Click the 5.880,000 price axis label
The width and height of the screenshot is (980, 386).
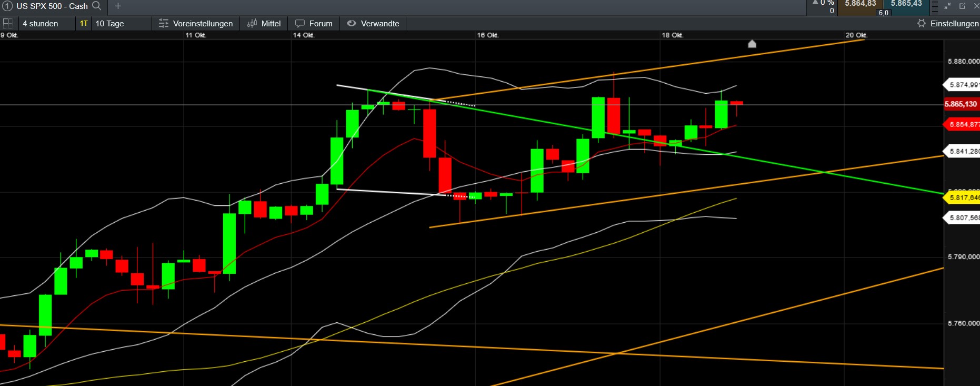964,61
